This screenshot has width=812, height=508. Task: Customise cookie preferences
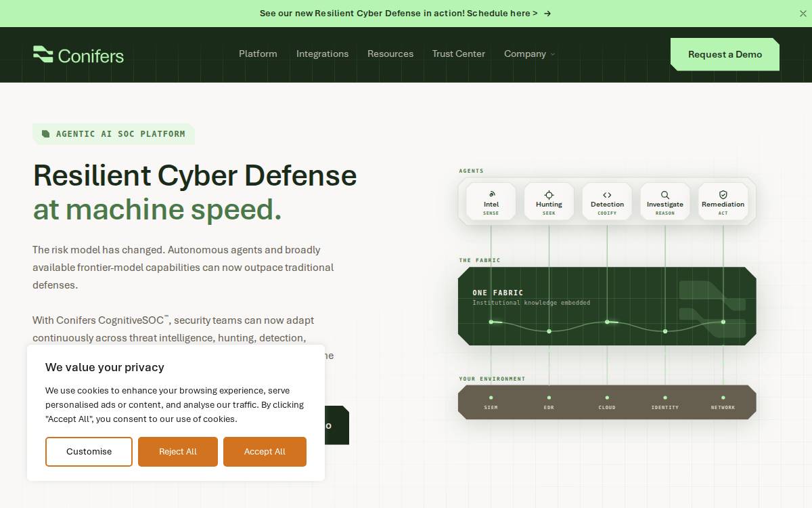point(89,452)
